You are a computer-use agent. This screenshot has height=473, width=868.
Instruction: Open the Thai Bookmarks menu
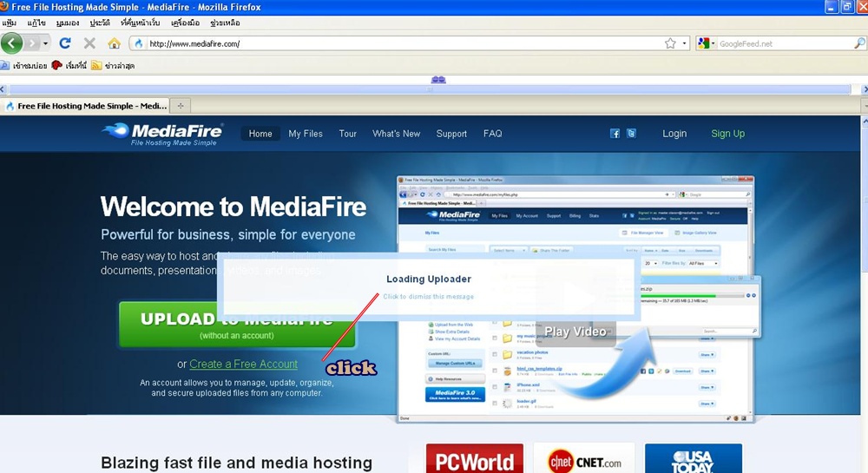[x=140, y=23]
